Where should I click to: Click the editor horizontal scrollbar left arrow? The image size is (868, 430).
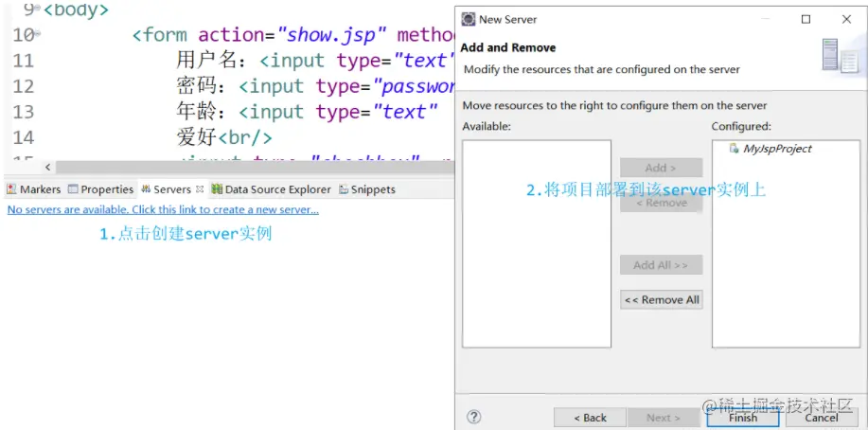(47, 167)
